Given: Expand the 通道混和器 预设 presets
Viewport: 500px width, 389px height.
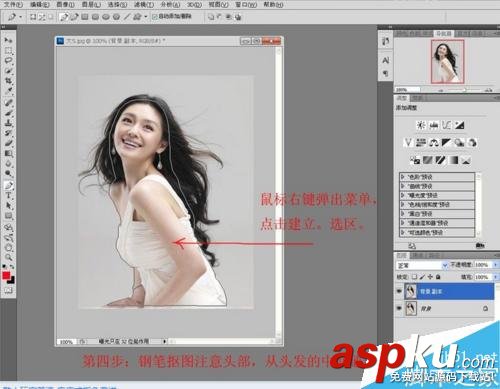Looking at the screenshot, I should [403, 223].
